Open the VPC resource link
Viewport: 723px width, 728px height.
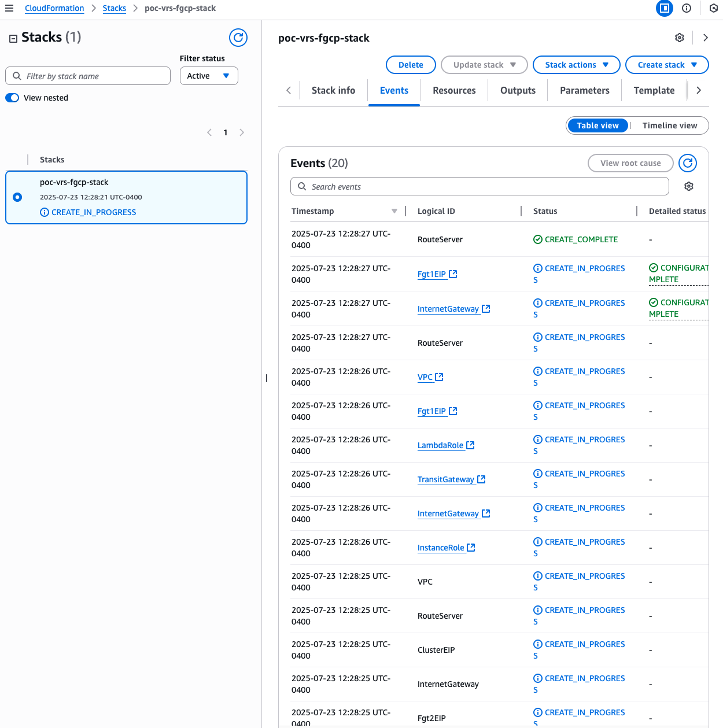click(425, 377)
